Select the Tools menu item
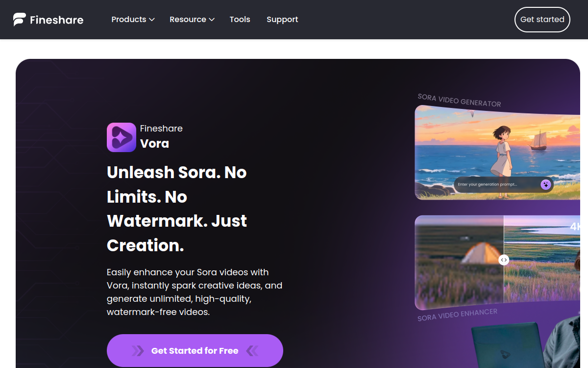The height and width of the screenshot is (368, 588). [240, 19]
